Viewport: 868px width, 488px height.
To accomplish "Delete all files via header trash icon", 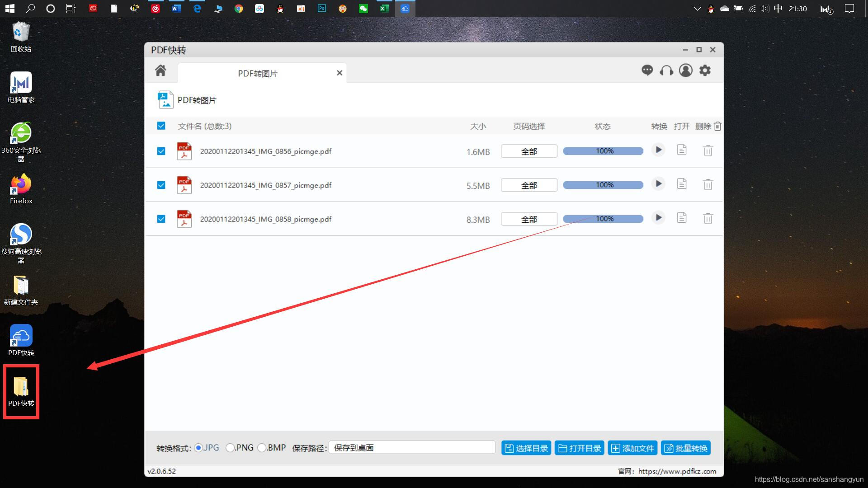I will (717, 126).
